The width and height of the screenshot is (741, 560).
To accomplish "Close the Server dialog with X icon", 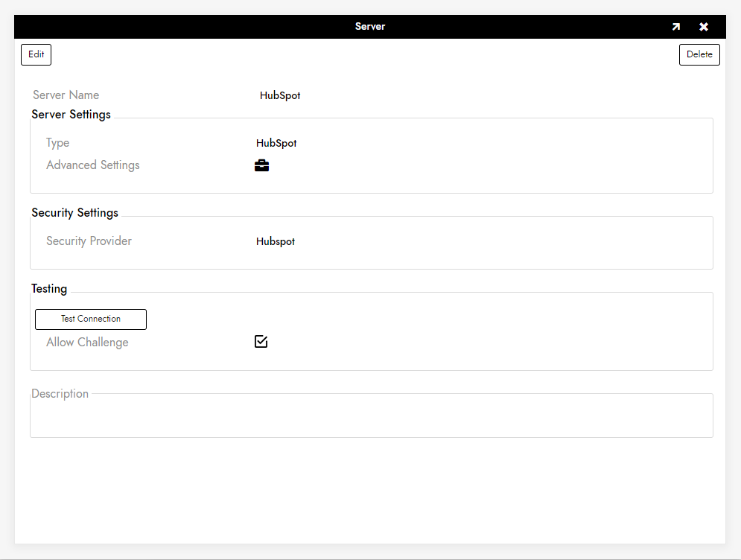I will click(x=704, y=27).
